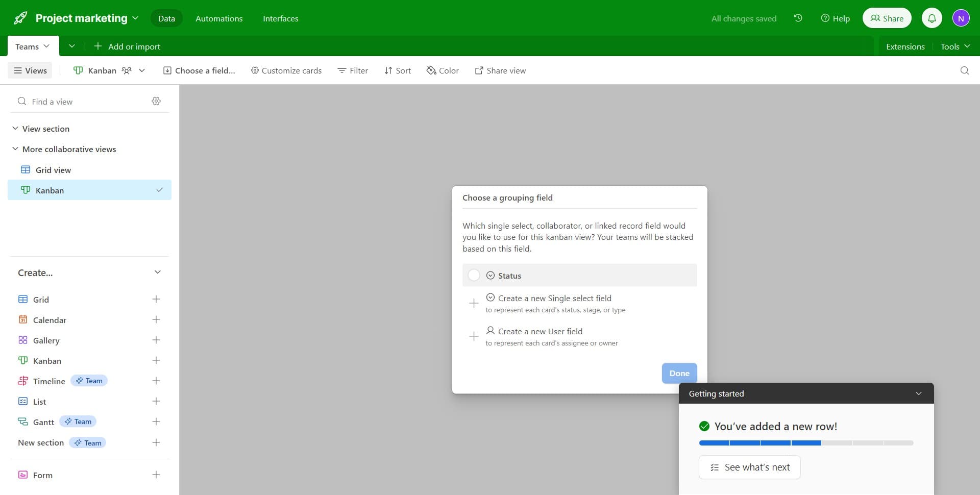980x495 pixels.
Task: Click the revision history icon
Action: 798,18
